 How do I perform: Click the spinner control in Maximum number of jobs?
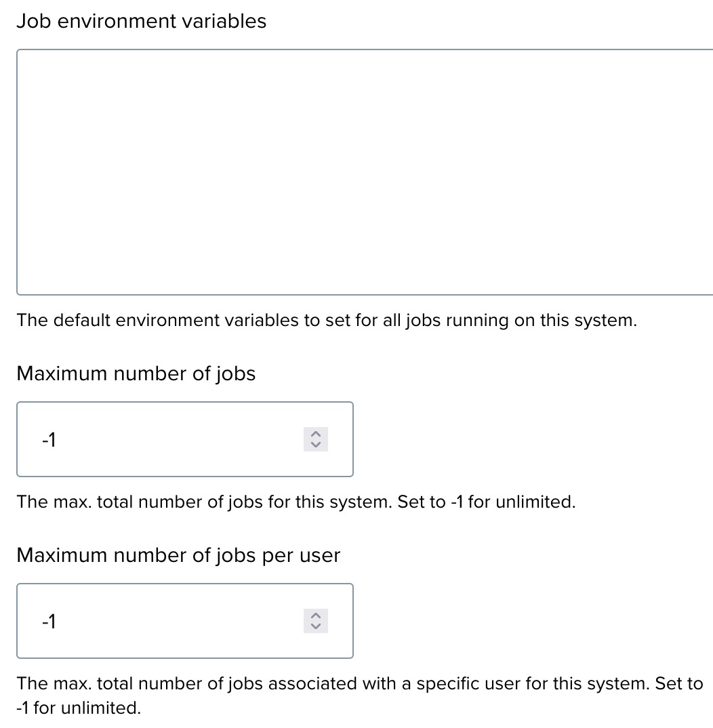(315, 439)
